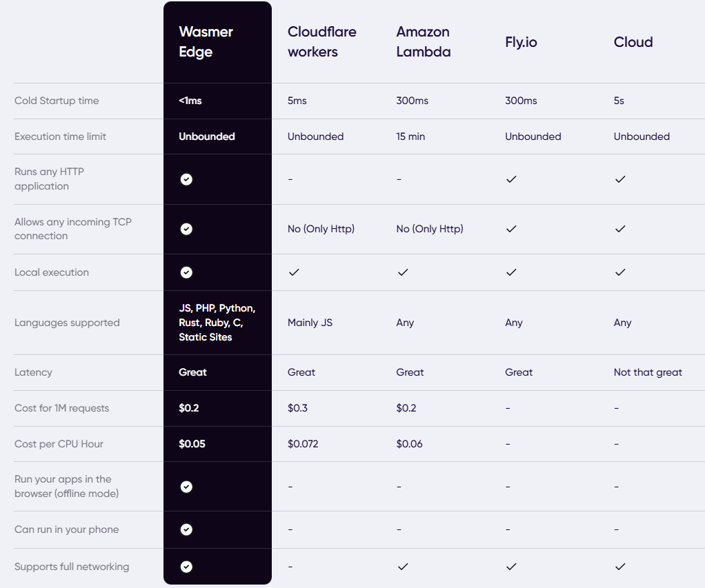Click Cloud incoming TCP connection checkmark
Viewport: 705px width, 588px height.
620,229
